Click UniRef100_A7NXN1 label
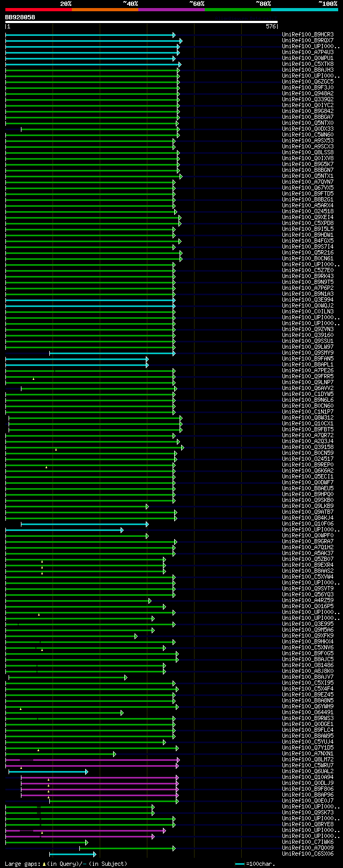This screenshot has width=343, height=868. [308, 754]
